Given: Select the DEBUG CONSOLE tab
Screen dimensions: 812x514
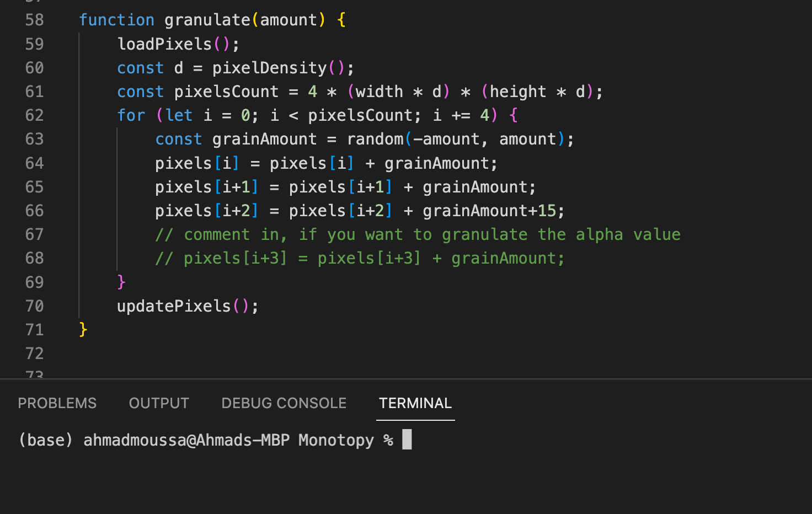Looking at the screenshot, I should [284, 403].
